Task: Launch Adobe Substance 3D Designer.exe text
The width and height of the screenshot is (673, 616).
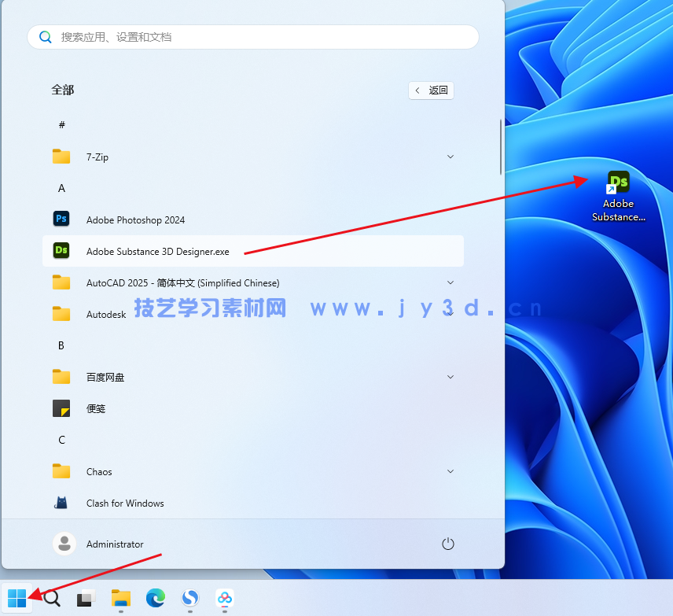Action: pos(157,251)
